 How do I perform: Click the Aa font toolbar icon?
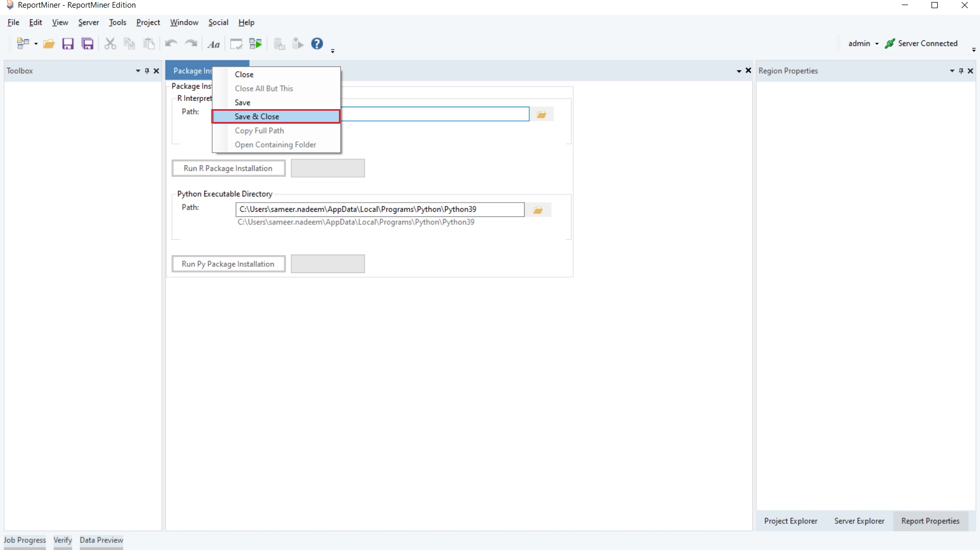[x=213, y=44]
